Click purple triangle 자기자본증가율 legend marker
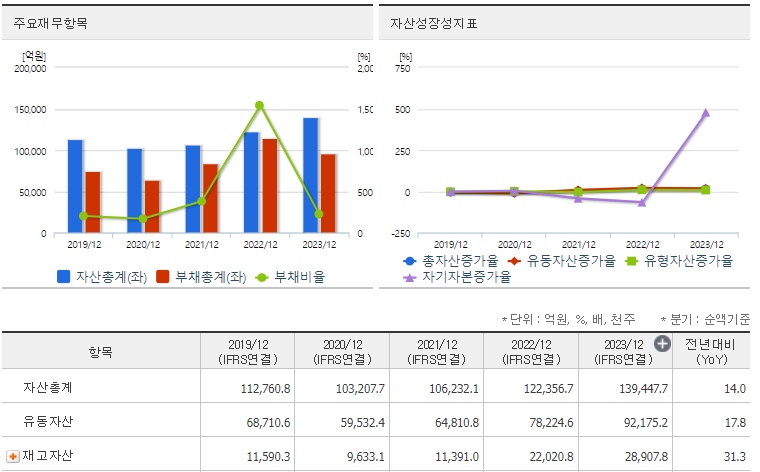 410,278
